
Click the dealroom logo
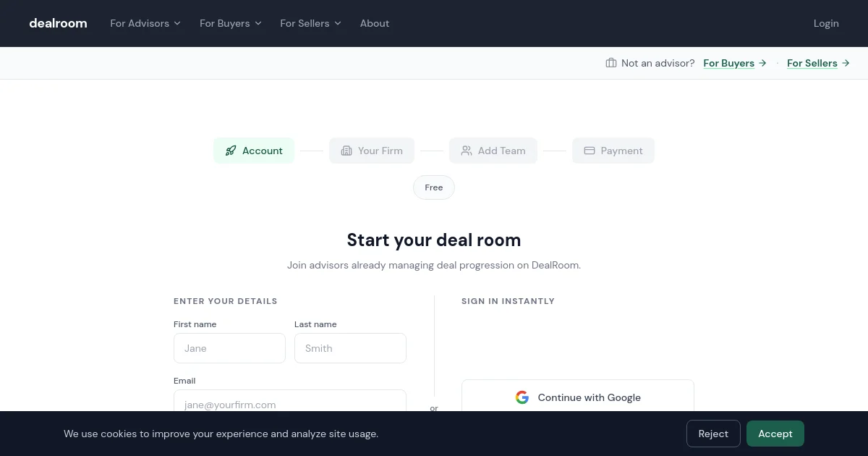(x=58, y=23)
